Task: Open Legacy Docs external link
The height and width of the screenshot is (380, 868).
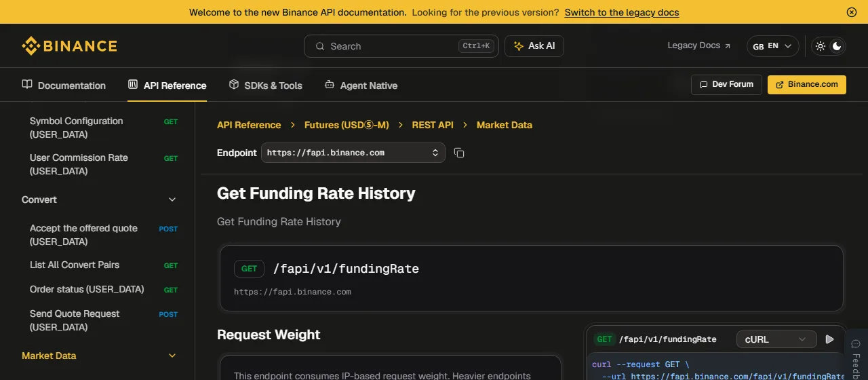Action: (699, 45)
